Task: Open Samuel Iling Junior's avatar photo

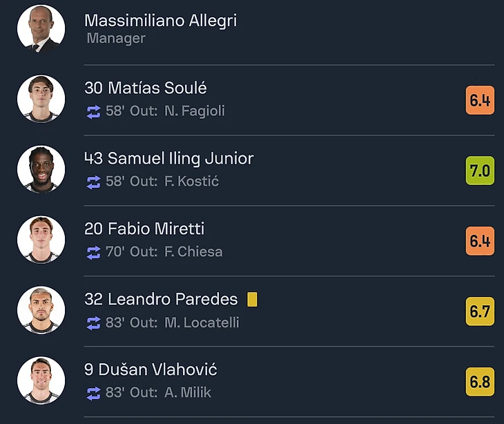Action: click(x=41, y=170)
